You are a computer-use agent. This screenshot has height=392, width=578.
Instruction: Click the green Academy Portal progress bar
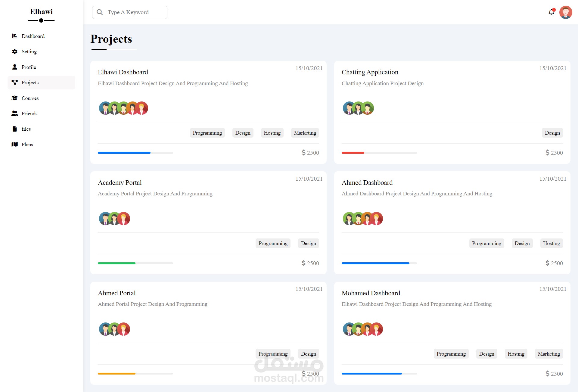point(117,263)
